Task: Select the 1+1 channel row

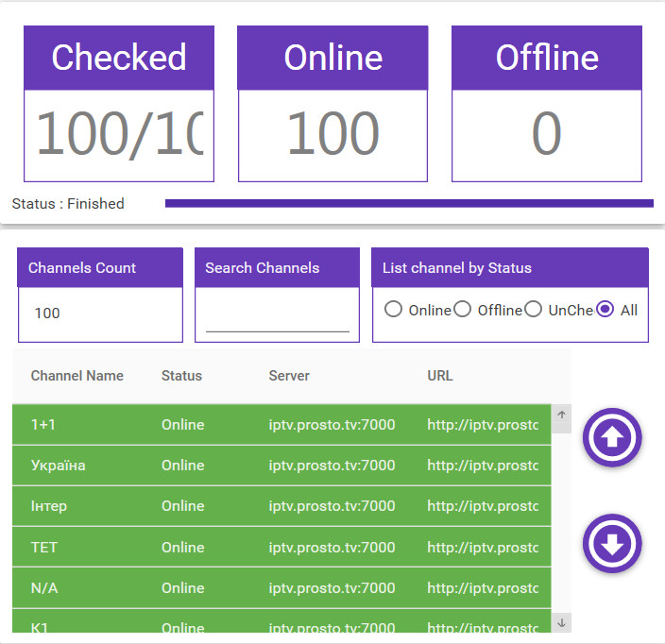Action: click(281, 425)
